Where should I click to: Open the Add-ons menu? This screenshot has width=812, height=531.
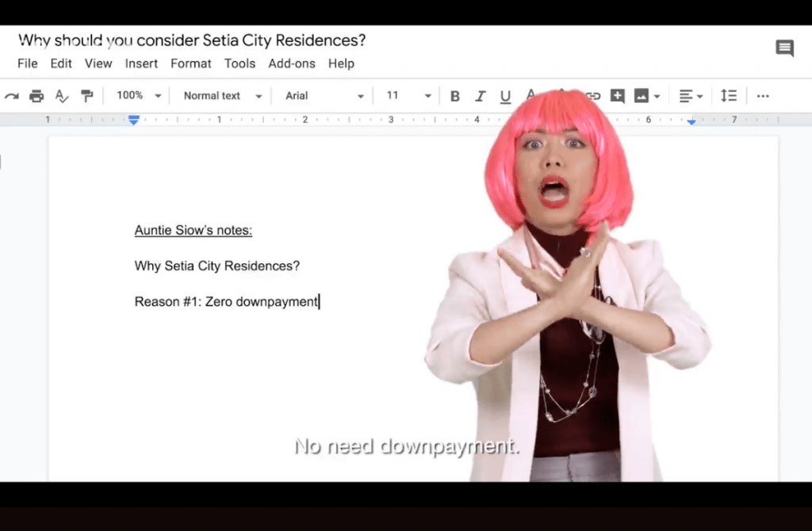292,63
